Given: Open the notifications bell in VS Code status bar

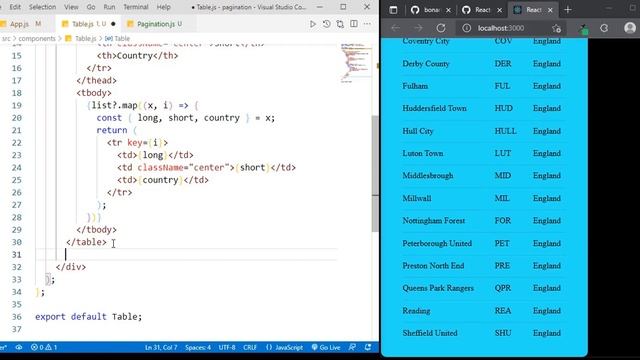Looking at the screenshot, I should tap(368, 347).
